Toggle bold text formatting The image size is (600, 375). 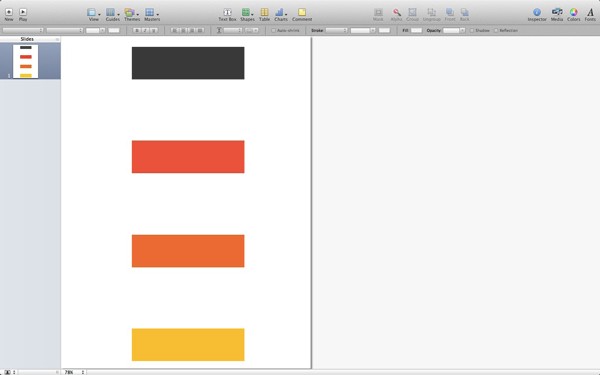click(137, 30)
